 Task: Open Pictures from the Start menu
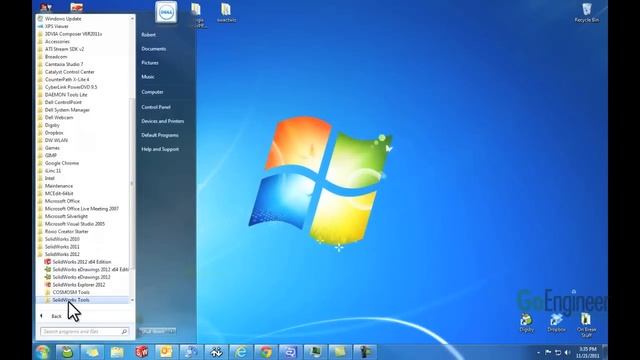(x=150, y=63)
